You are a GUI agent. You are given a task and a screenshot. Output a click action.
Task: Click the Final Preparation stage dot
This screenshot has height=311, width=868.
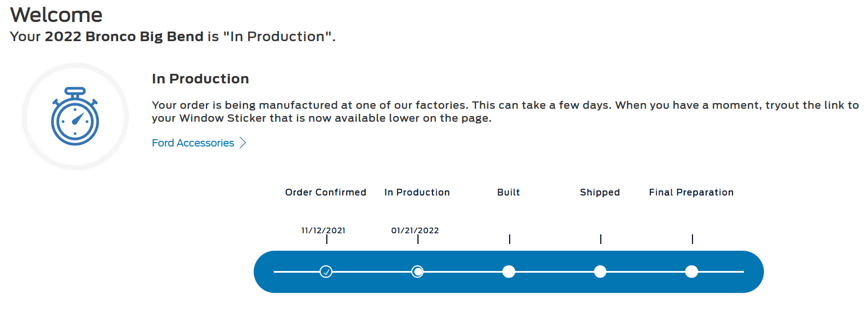click(x=692, y=272)
